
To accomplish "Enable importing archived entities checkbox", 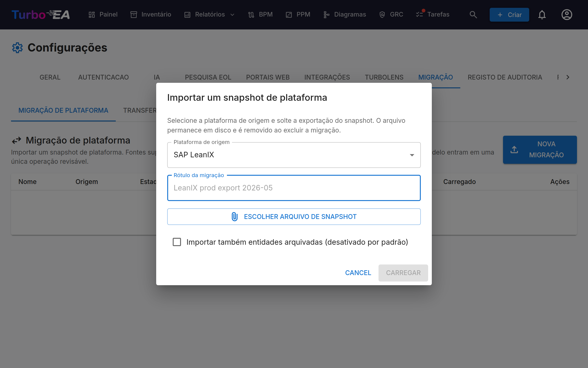I will (177, 242).
